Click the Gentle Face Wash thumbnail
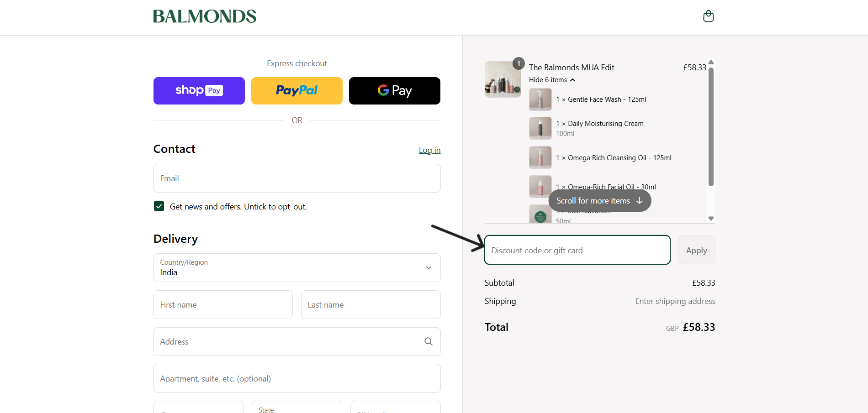 click(x=540, y=99)
